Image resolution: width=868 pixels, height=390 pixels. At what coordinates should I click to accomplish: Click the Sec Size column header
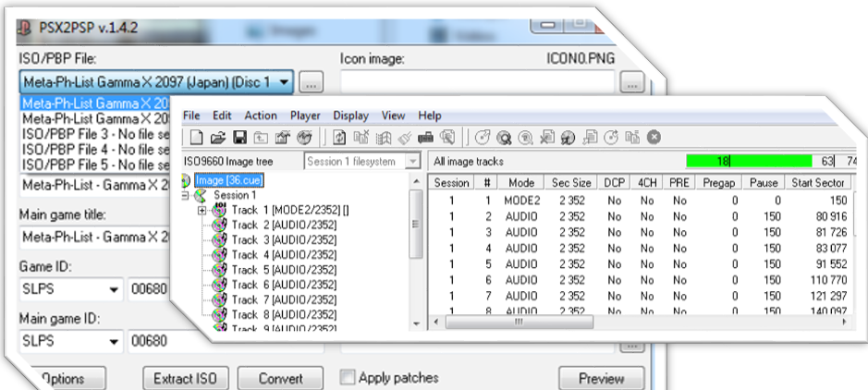[572, 183]
